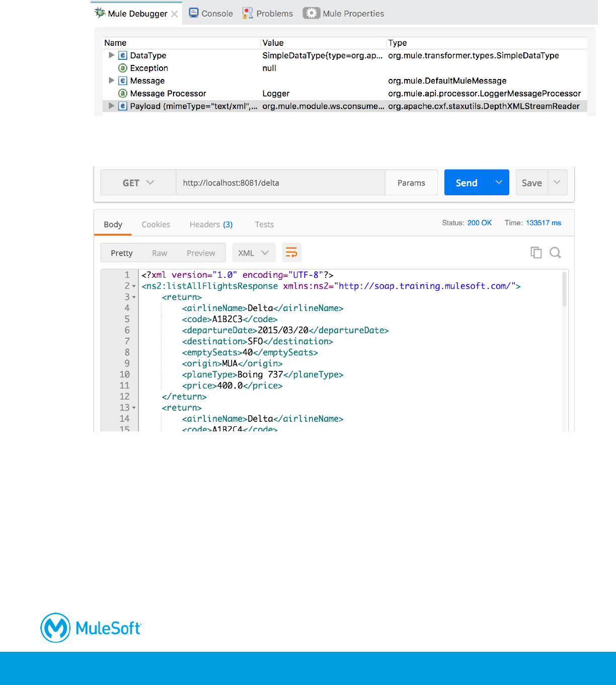The height and width of the screenshot is (685, 616).
Task: Click the copy response icon
Action: (536, 253)
